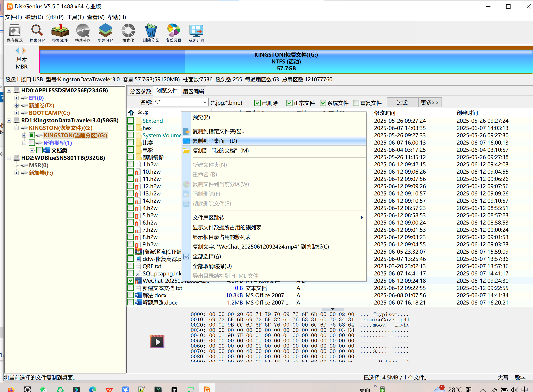533x392 pixels.
Task: Tick the checkbox next to hex folder
Action: point(130,128)
